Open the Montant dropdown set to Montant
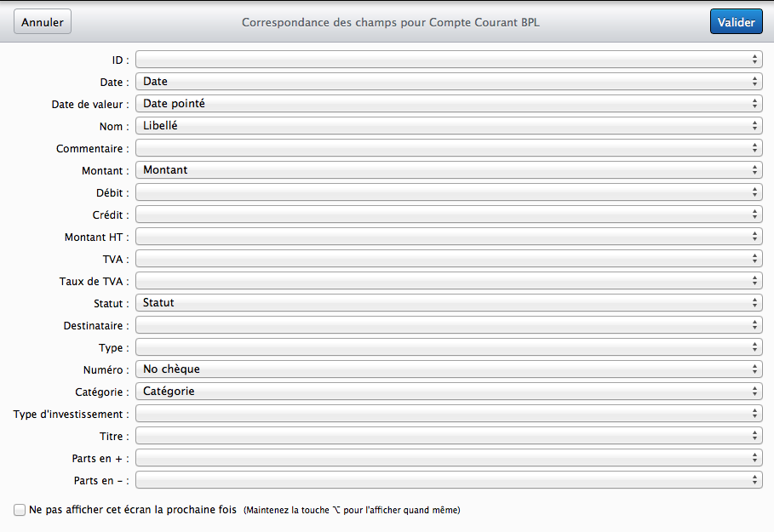Image resolution: width=774 pixels, height=532 pixels. point(449,170)
